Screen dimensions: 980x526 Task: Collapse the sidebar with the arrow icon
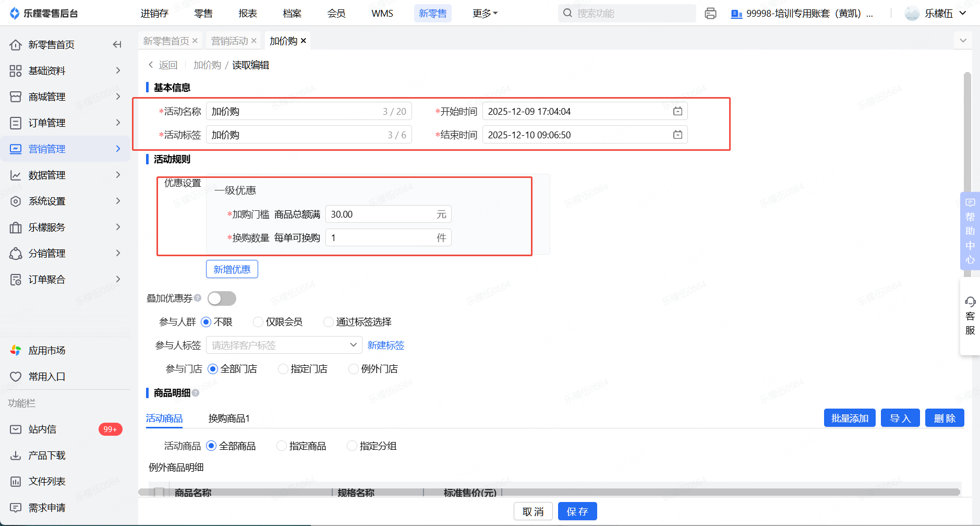click(117, 44)
